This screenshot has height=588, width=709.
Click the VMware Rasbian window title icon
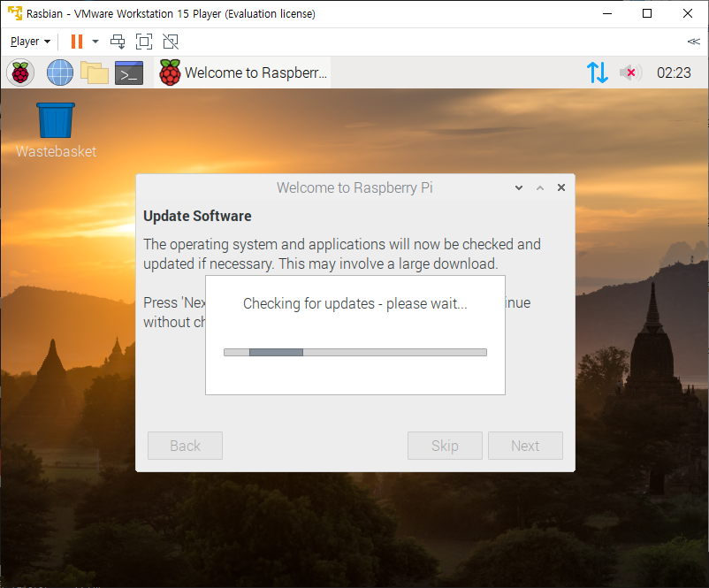pos(15,13)
